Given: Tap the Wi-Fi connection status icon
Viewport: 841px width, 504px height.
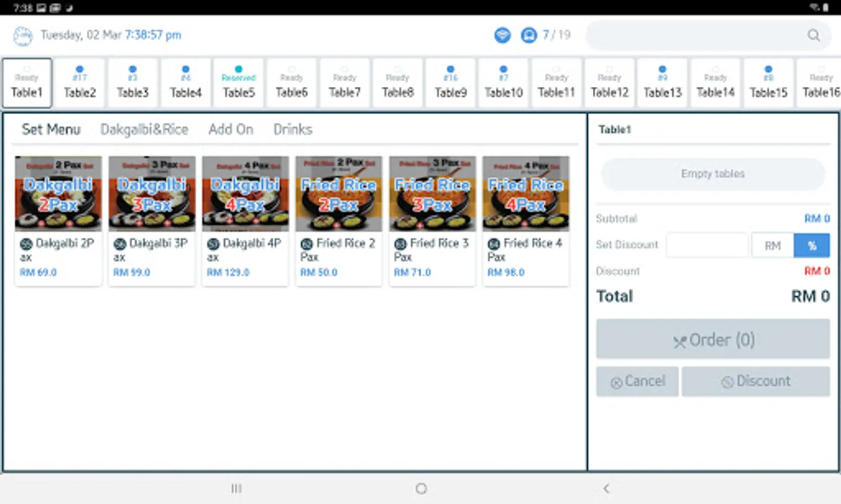Looking at the screenshot, I should click(503, 35).
